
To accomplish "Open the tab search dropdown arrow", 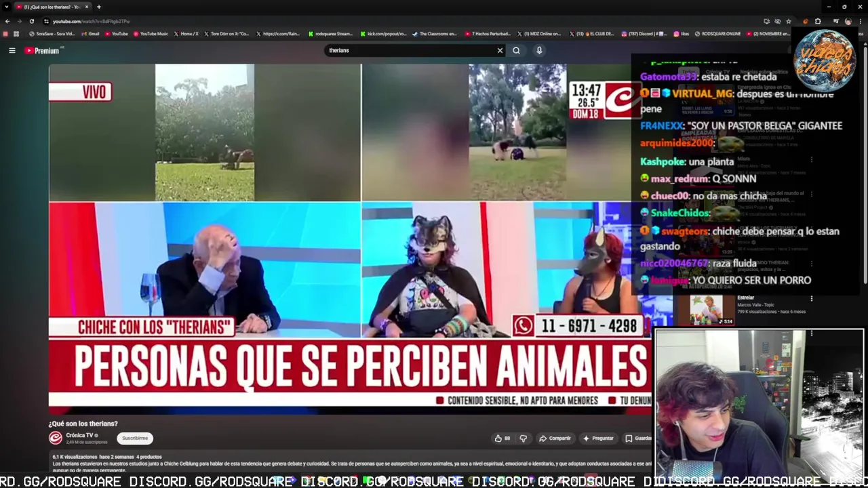I will coord(6,7).
